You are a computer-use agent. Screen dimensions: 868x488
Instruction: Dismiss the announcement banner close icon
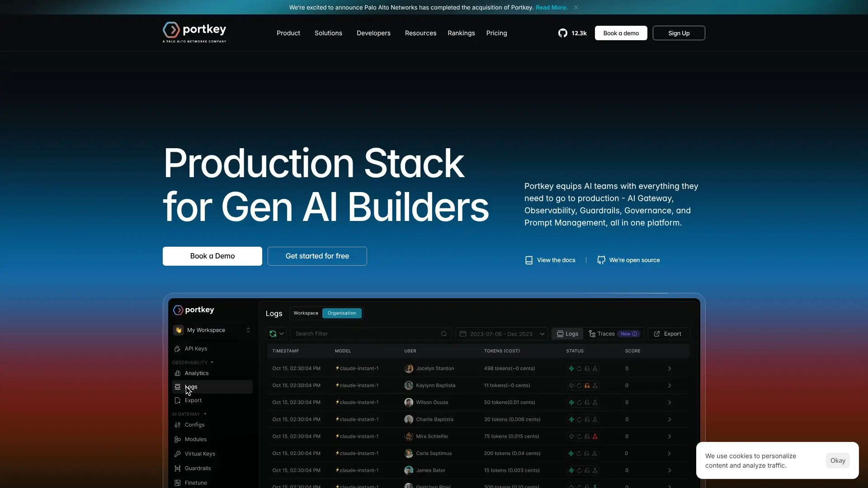[x=576, y=7]
